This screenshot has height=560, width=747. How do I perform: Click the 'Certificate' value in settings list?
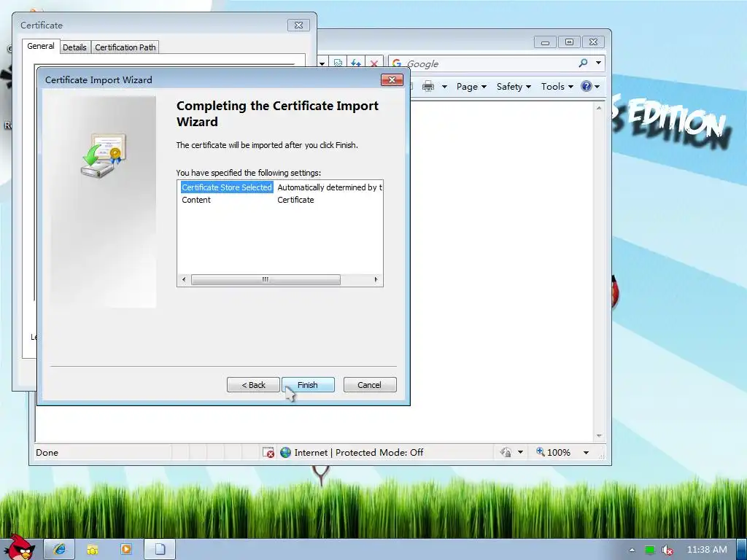[296, 200]
